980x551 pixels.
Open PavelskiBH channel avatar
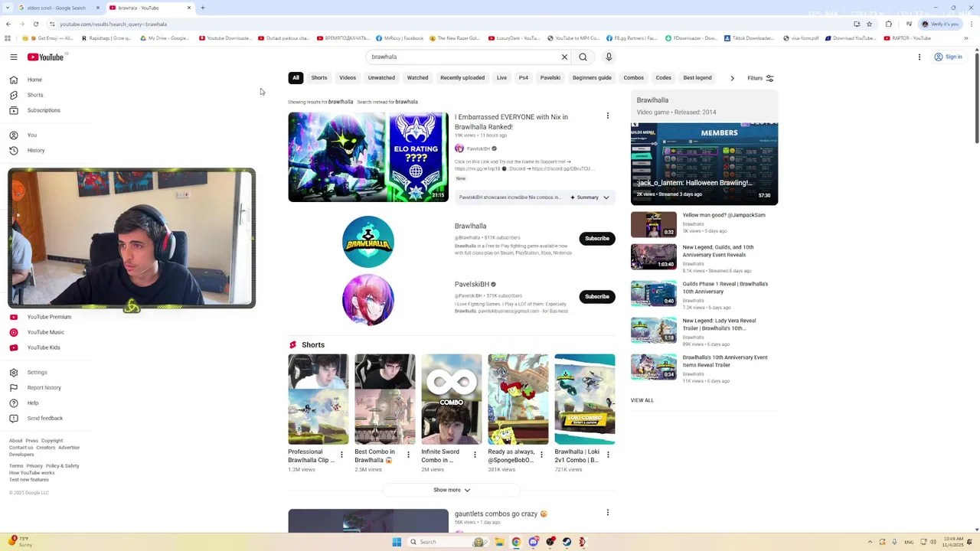tap(368, 300)
